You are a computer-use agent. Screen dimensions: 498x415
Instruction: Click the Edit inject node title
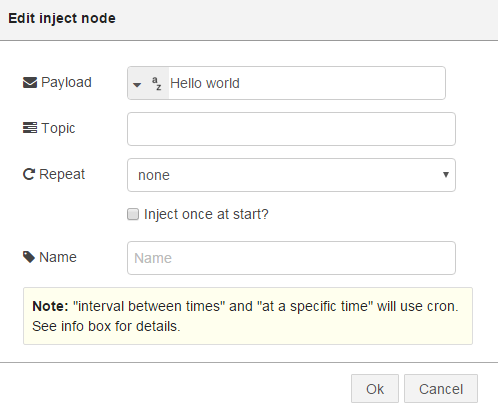(x=62, y=18)
